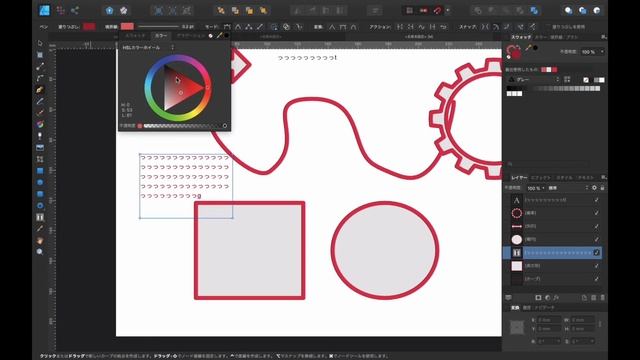Click the Move to Back arrange icon

[221, 11]
